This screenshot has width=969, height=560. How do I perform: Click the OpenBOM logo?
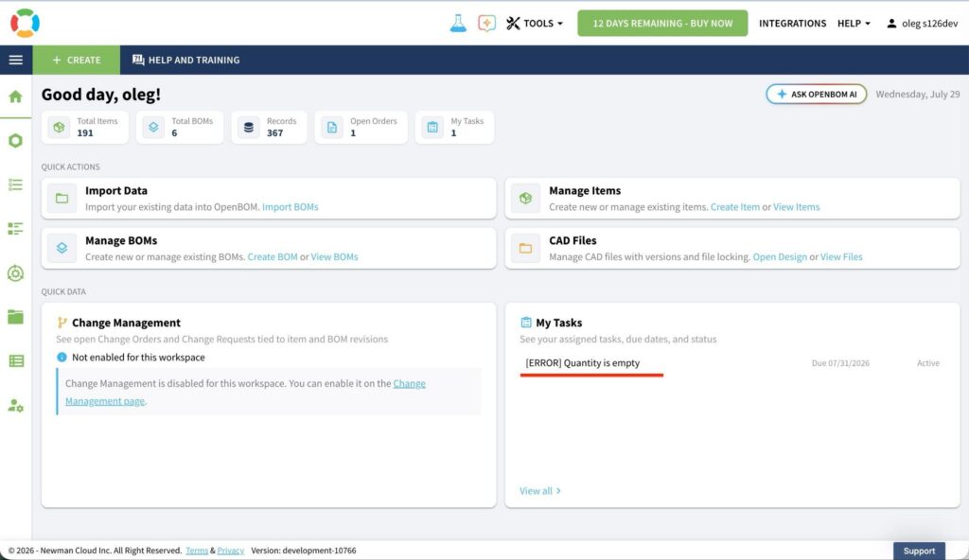click(x=25, y=23)
